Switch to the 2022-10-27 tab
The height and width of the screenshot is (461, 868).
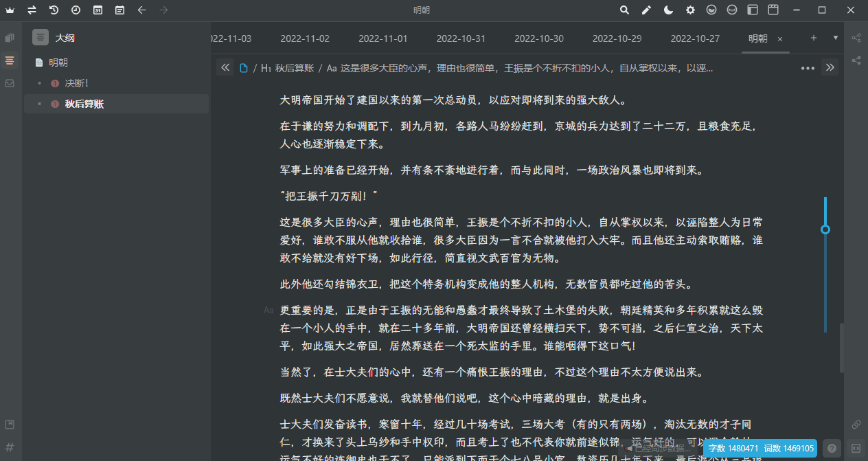click(695, 38)
